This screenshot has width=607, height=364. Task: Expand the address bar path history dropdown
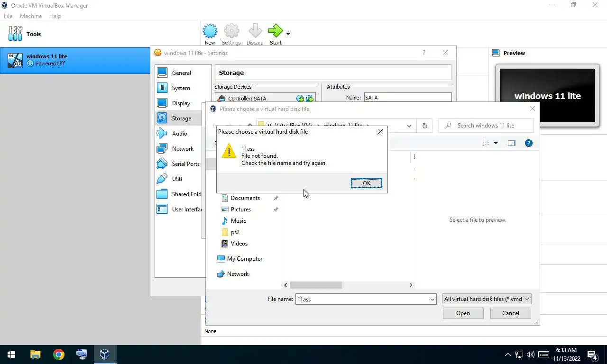coord(409,126)
